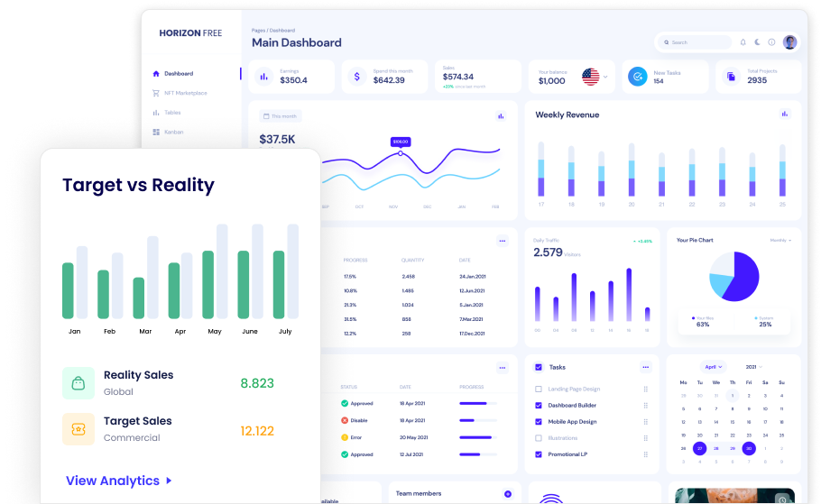Viewport: 821px width, 504px height.
Task: Click the Pages / Dashboard breadcrumb
Action: tap(273, 31)
